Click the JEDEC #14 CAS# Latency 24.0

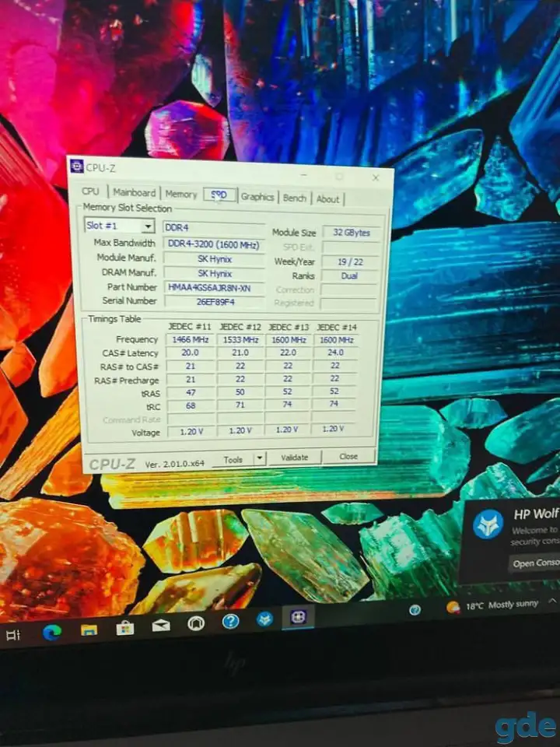pyautogui.click(x=335, y=352)
